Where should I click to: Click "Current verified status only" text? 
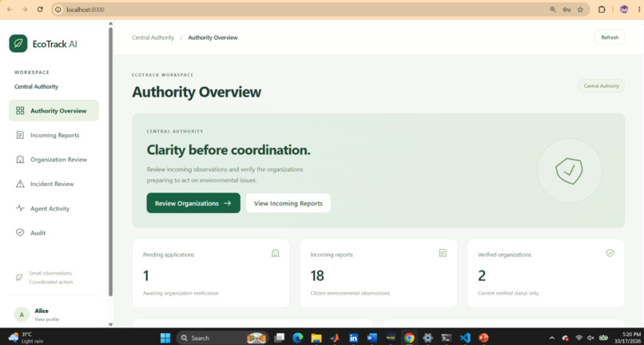[508, 293]
